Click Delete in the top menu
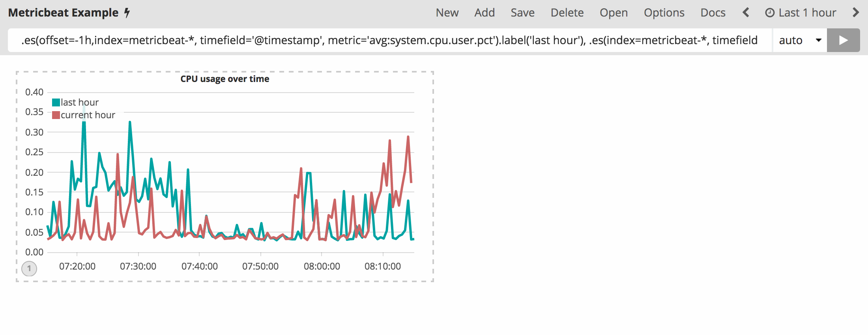 tap(567, 13)
